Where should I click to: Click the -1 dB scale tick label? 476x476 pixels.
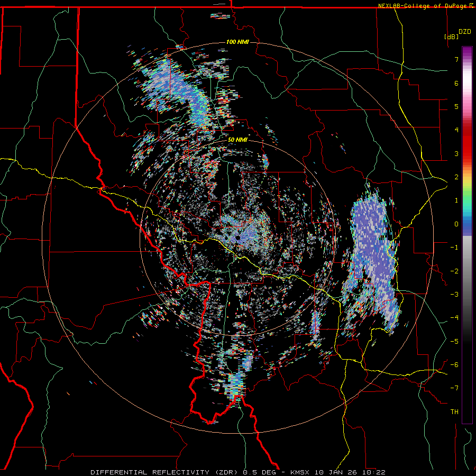454,248
